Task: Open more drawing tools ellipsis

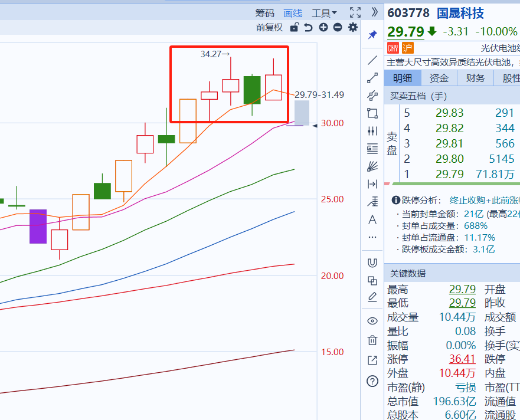Action: click(x=372, y=237)
